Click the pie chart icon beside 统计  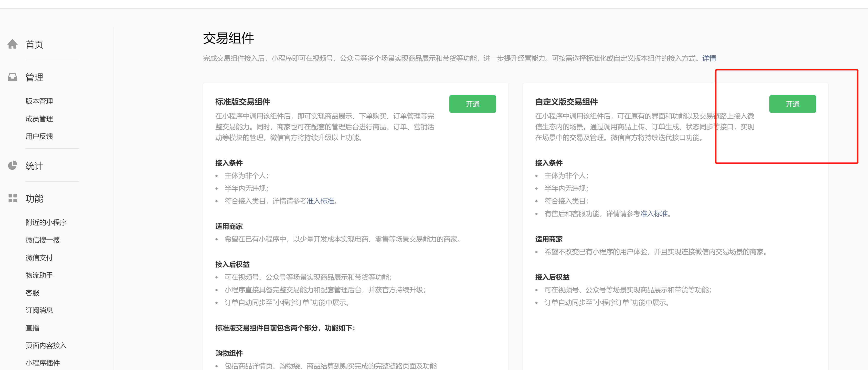pos(12,165)
